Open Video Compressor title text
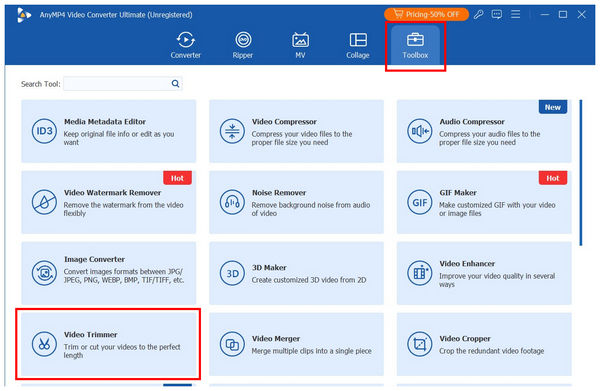 [284, 122]
